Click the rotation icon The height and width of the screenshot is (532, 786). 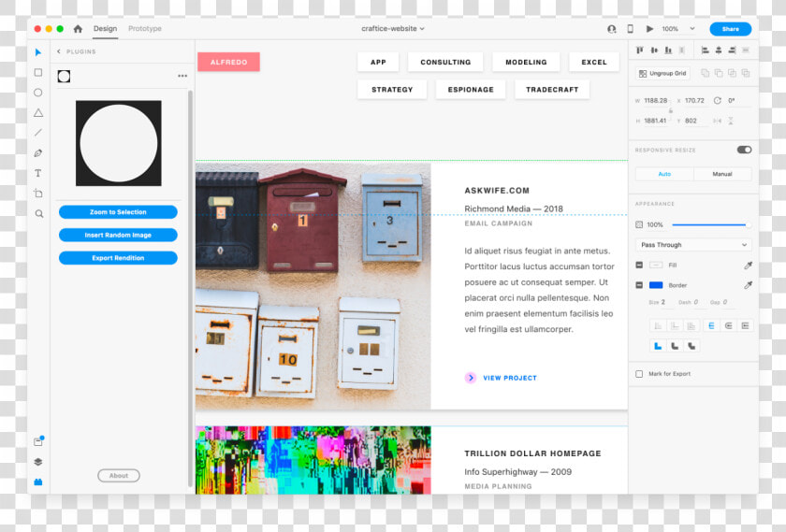(718, 101)
